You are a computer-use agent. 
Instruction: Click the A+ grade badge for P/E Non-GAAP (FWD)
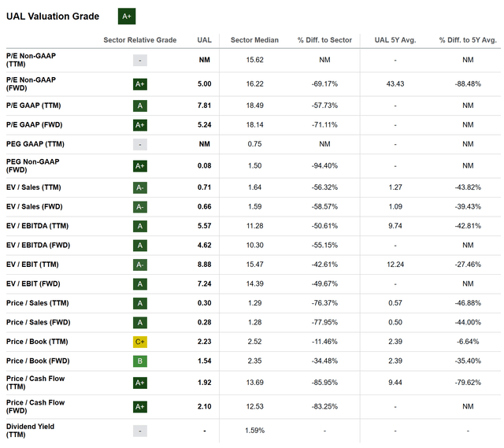tap(140, 84)
